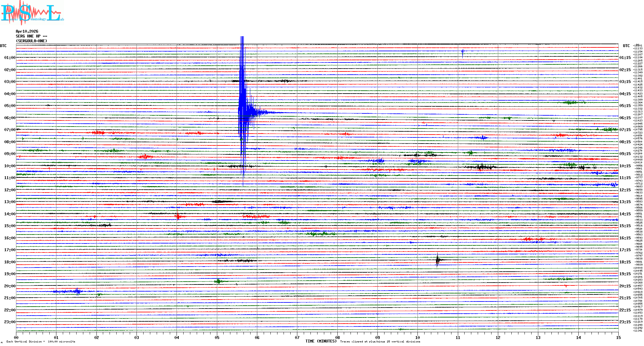Image resolution: width=644 pixels, height=346 pixels.
Task: Select the 12:00 hour label on left
Action: click(10, 190)
